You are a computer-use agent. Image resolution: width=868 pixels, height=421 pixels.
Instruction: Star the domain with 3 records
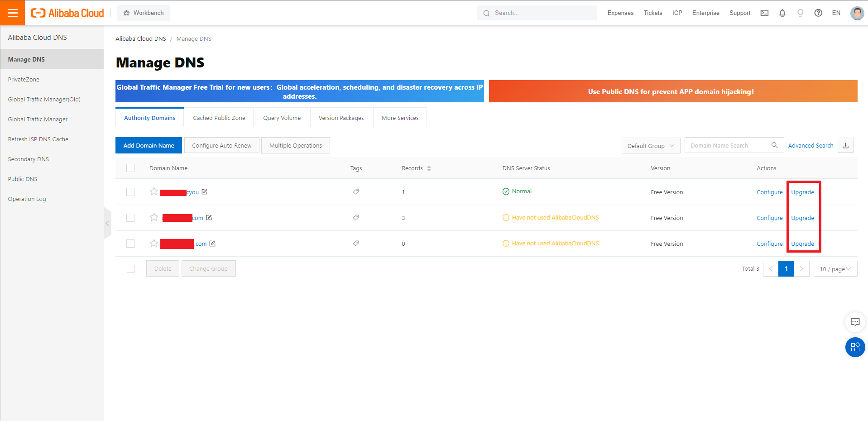(154, 217)
